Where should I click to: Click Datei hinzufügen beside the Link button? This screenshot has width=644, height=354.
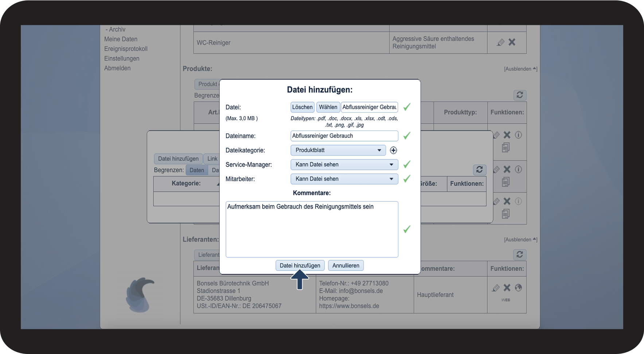tap(178, 159)
